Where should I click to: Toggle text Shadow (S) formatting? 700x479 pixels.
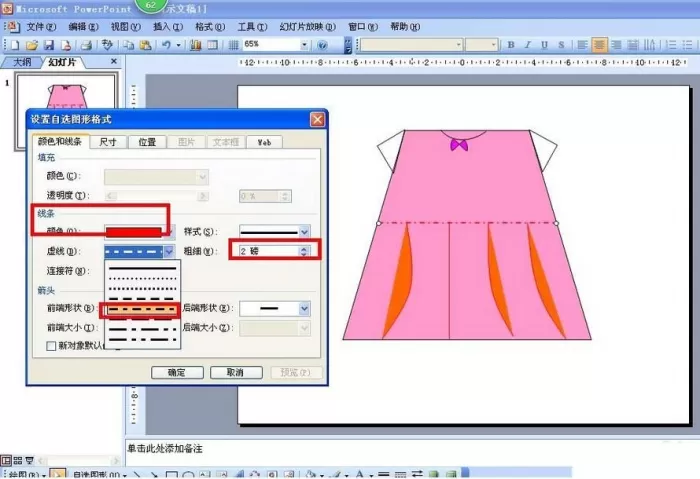[x=561, y=45]
